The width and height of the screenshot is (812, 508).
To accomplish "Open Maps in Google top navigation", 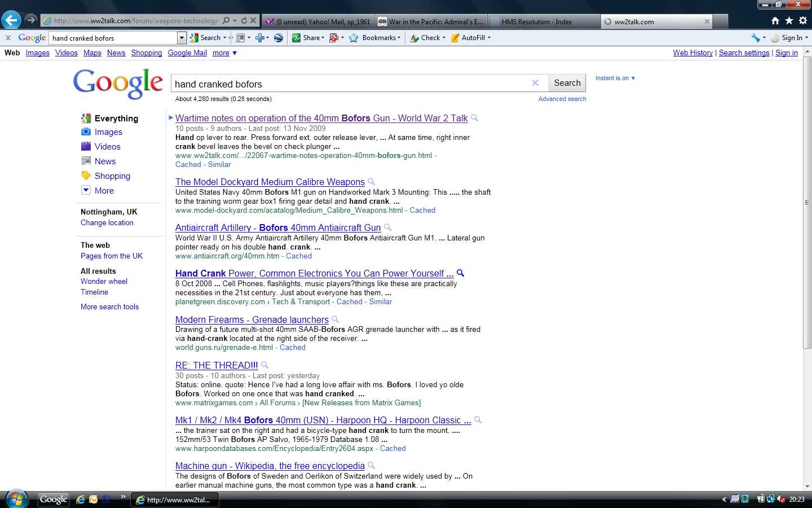I will (92, 52).
